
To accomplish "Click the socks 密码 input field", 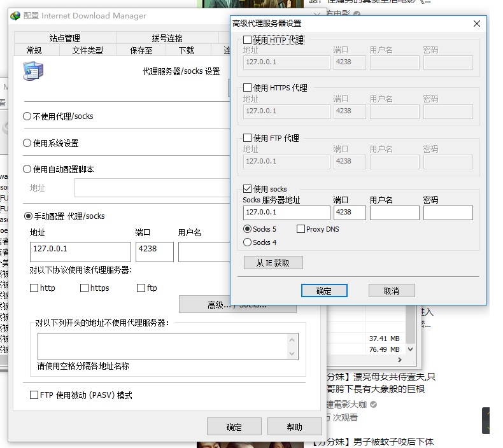I will (448, 213).
